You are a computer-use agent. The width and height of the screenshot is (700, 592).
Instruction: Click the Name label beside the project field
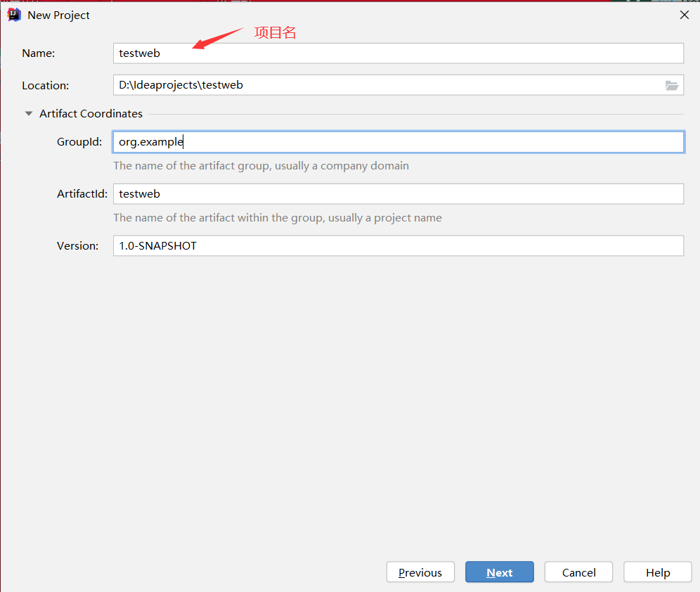pos(39,53)
